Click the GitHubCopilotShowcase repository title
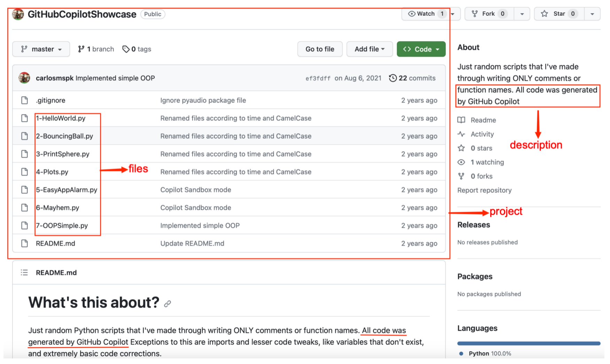This screenshot has height=364, width=610. [82, 14]
